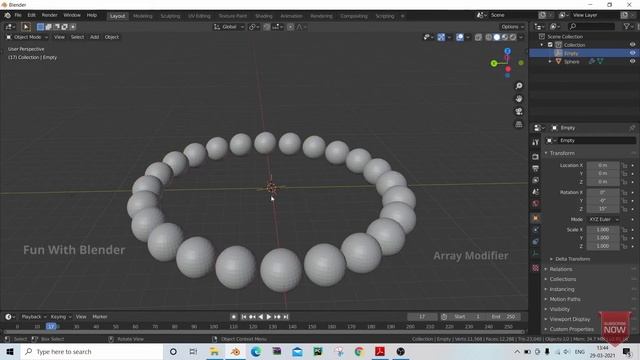Jump to the start frame
Image resolution: width=640 pixels, height=360 pixels.
pos(244,317)
